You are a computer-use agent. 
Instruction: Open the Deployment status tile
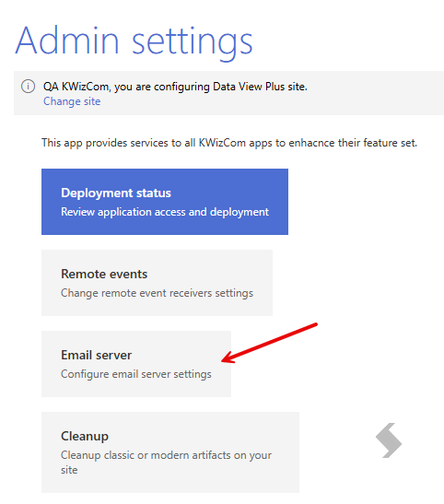click(x=165, y=202)
